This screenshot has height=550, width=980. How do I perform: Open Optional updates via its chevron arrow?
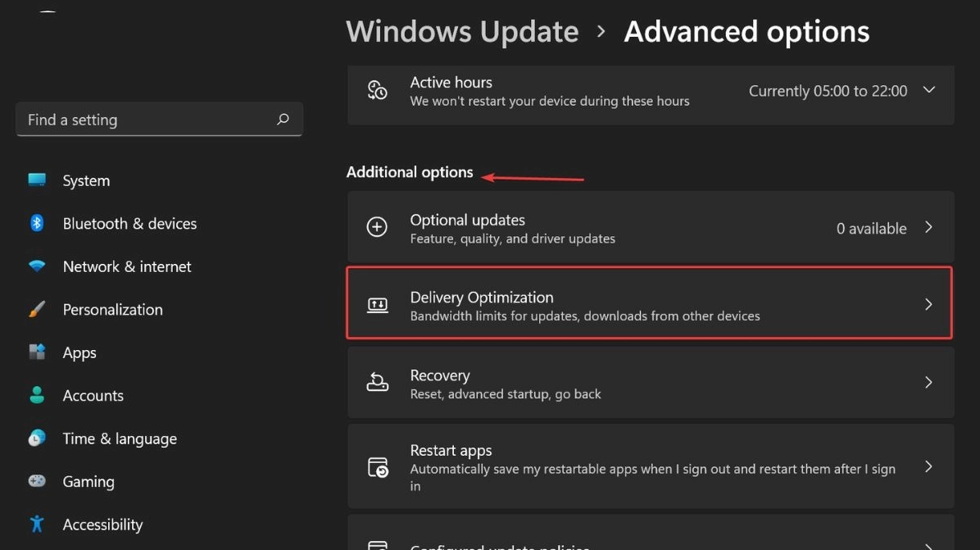tap(928, 228)
